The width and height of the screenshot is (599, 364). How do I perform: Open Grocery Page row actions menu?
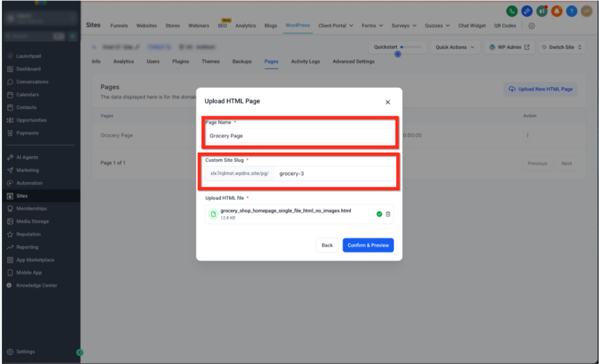[527, 135]
